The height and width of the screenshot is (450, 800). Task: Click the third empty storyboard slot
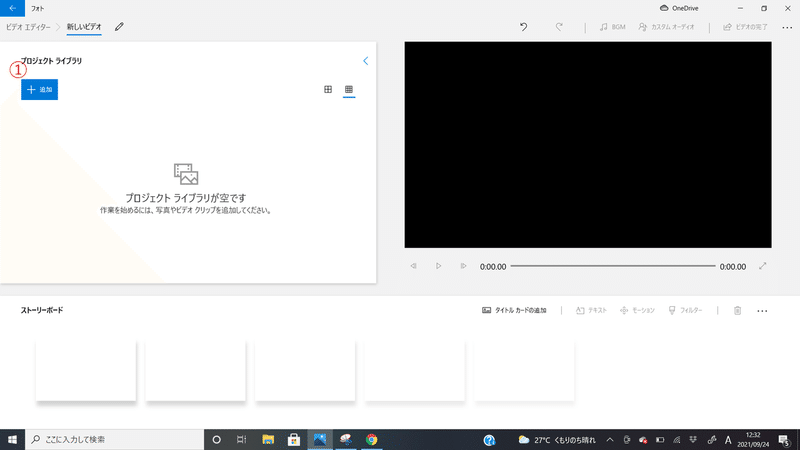305,370
